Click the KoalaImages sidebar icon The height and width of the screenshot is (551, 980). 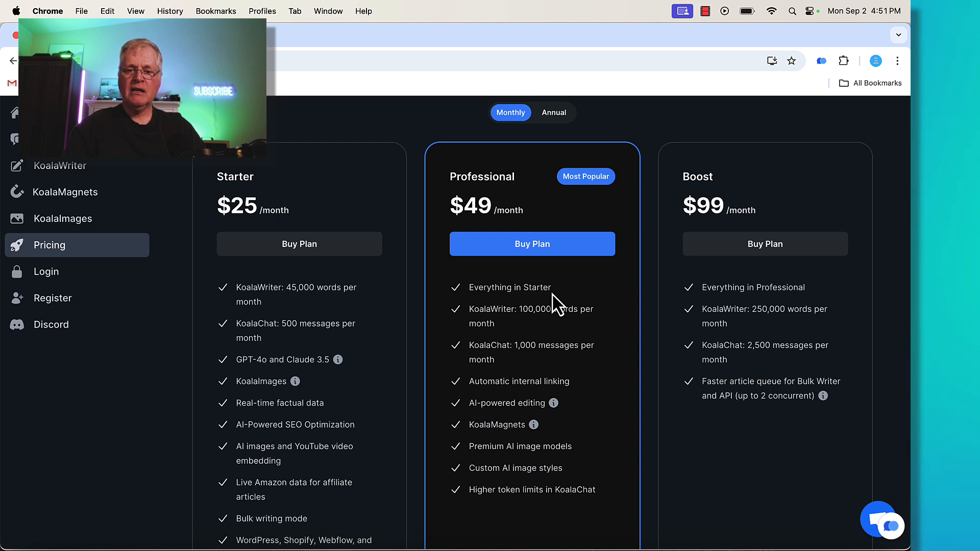click(x=17, y=218)
